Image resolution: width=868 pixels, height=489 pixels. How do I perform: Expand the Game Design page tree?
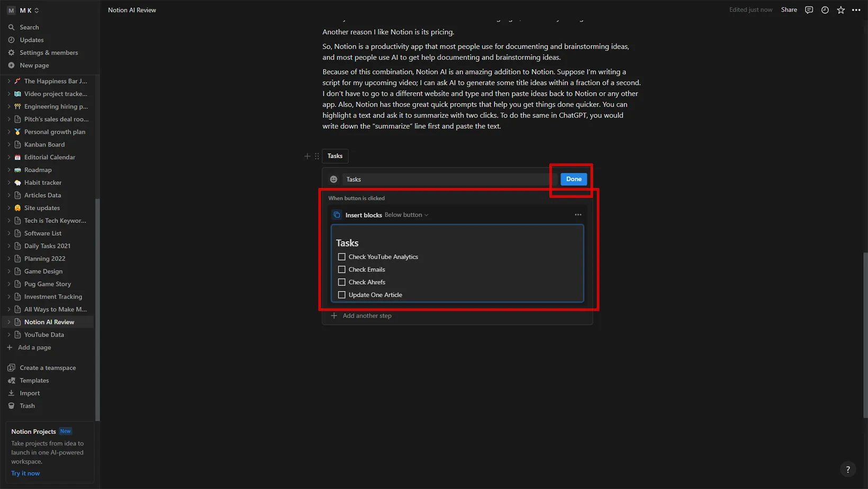[x=9, y=272]
